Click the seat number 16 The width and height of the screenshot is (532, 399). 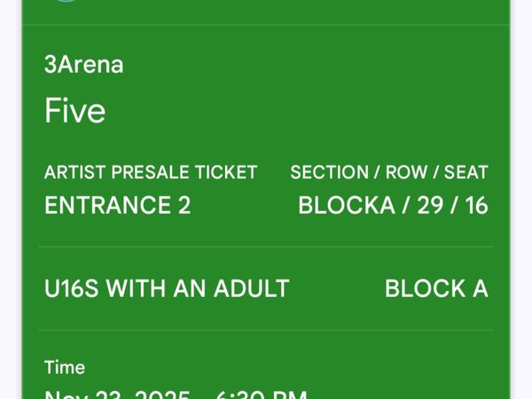coord(477,206)
